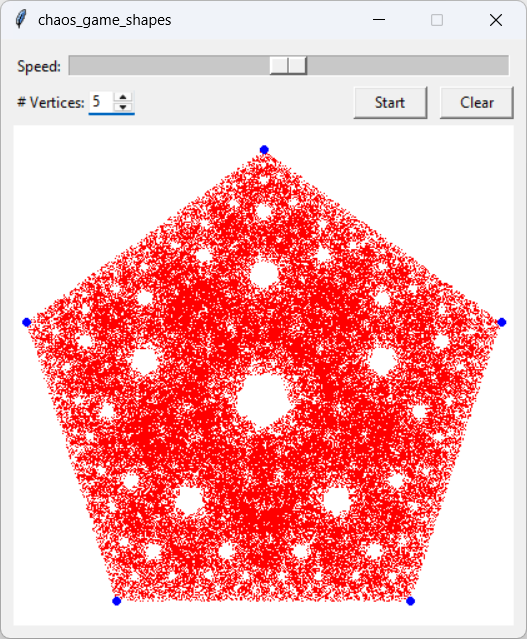Click the bottom-right blue vertex dot
This screenshot has width=527, height=639.
pos(410,601)
